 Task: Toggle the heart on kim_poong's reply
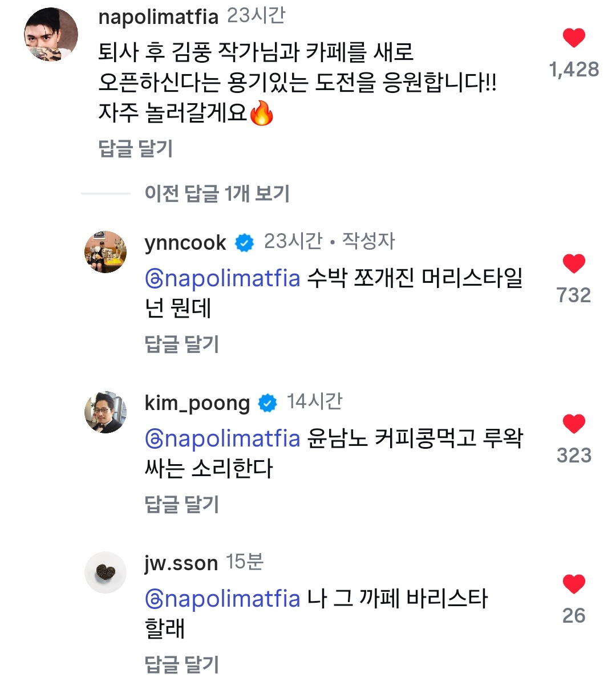click(574, 424)
